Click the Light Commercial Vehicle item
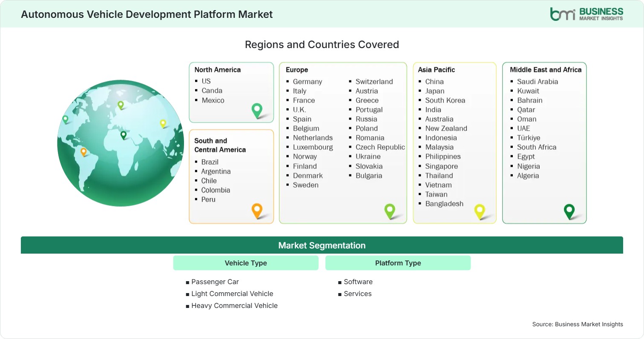 click(232, 293)
